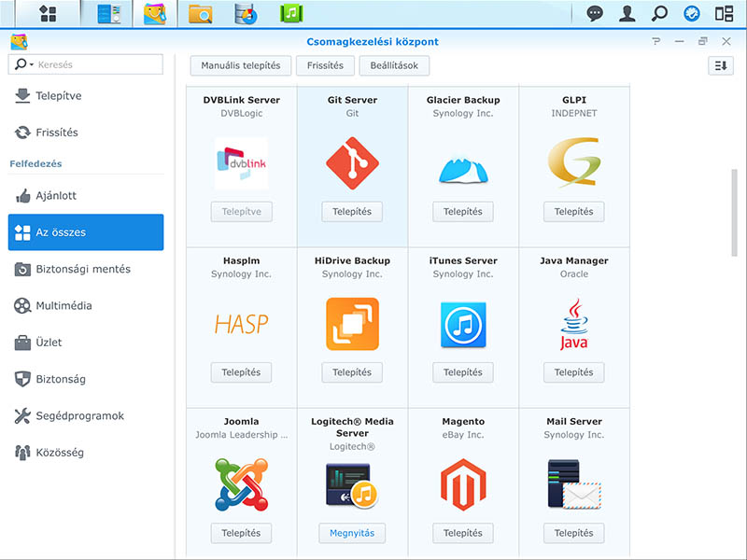Open the Joomla package icon
The image size is (747, 560).
pos(241,484)
